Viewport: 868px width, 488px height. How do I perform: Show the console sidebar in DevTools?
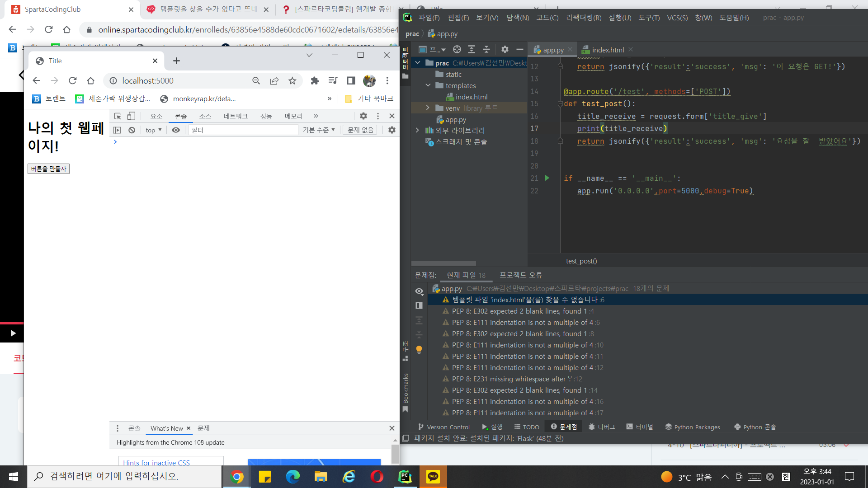click(118, 130)
